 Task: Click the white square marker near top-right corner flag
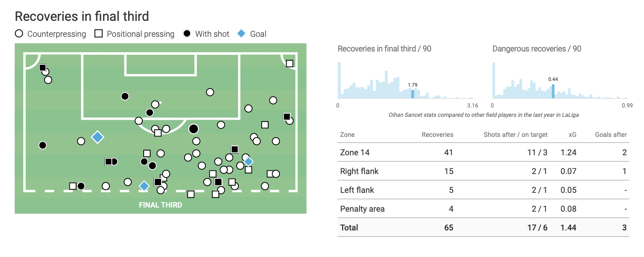(x=289, y=63)
